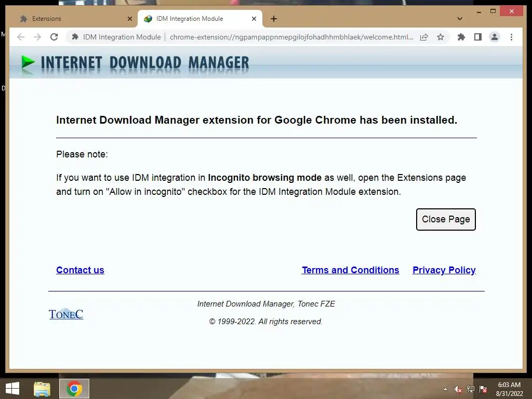This screenshot has width=532, height=399.
Task: Open the clock showing 6:03 AM
Action: pyautogui.click(x=509, y=389)
